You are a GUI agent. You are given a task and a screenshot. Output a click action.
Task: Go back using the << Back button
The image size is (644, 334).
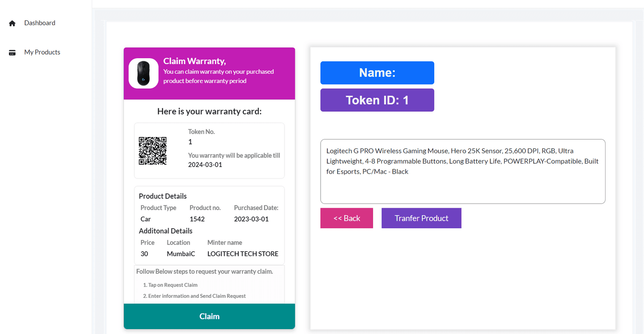click(347, 218)
